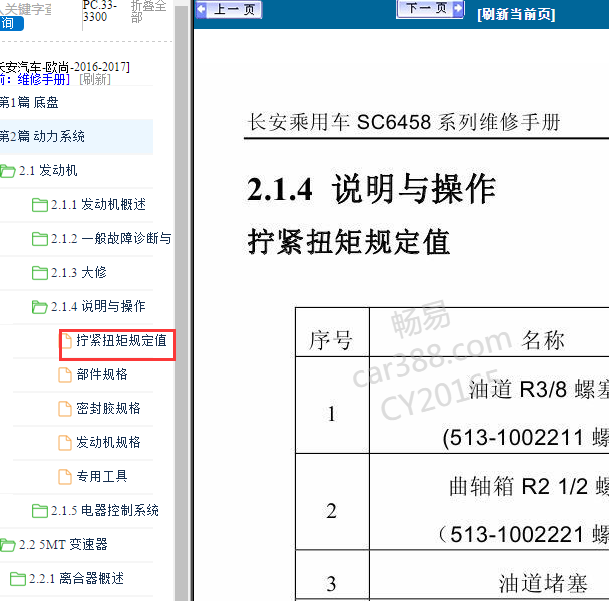Viewport: 609px width, 601px height.
Task: Click document icon beside 部件规格
Action: (65, 375)
